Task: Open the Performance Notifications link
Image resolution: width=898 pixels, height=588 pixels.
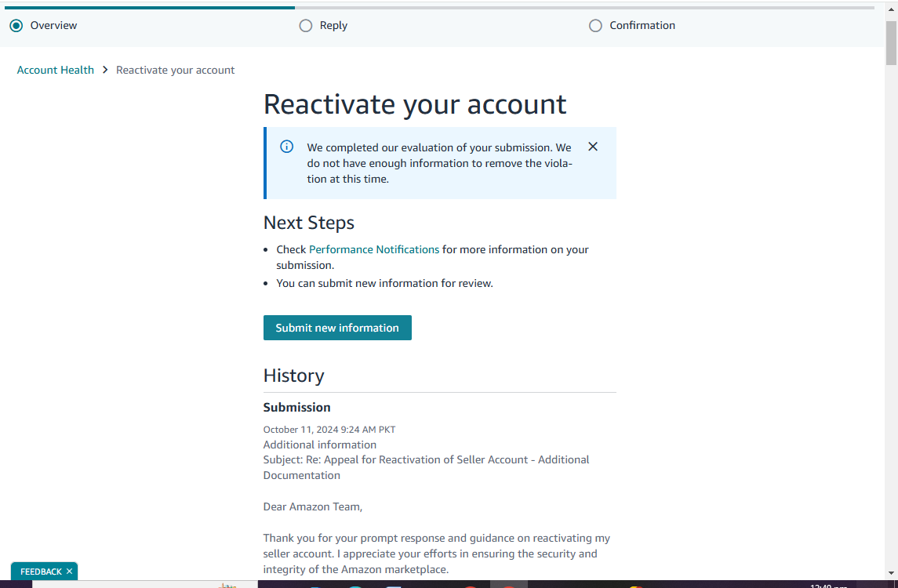Action: 374,249
